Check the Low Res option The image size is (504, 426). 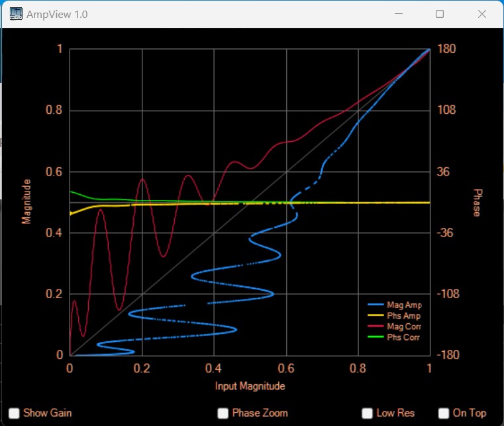tap(367, 413)
